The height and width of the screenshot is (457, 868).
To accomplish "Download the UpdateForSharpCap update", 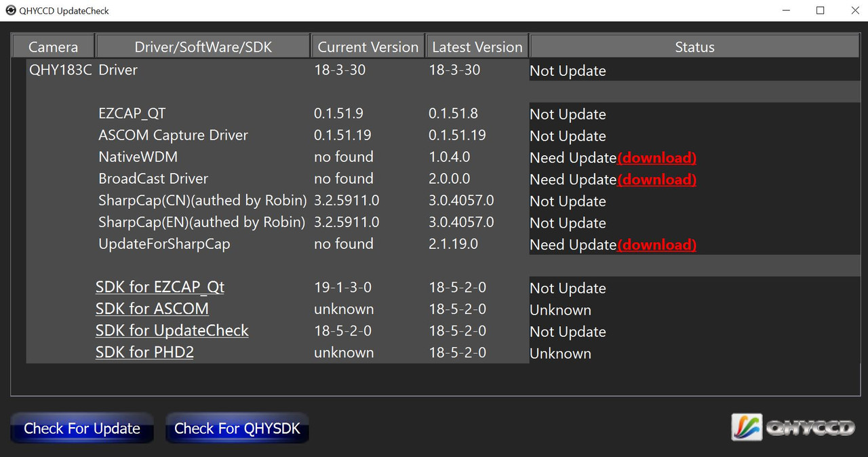I will point(656,244).
